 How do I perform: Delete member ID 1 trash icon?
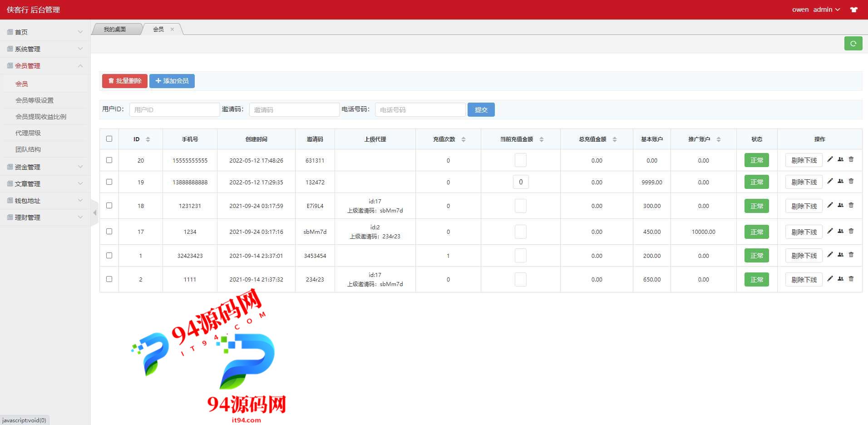[x=851, y=255]
